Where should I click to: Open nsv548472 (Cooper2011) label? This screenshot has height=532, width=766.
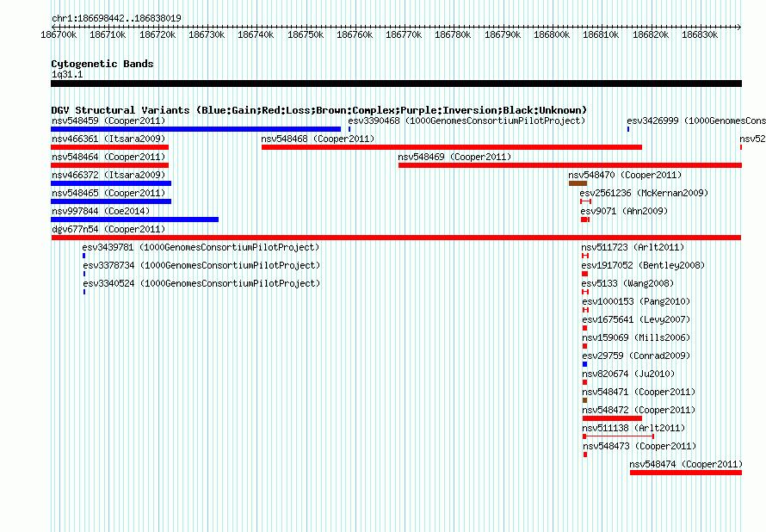point(639,410)
